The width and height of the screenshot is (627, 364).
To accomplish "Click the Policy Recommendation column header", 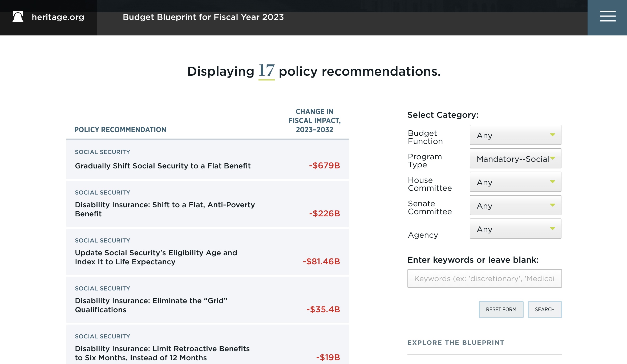I will 120,130.
